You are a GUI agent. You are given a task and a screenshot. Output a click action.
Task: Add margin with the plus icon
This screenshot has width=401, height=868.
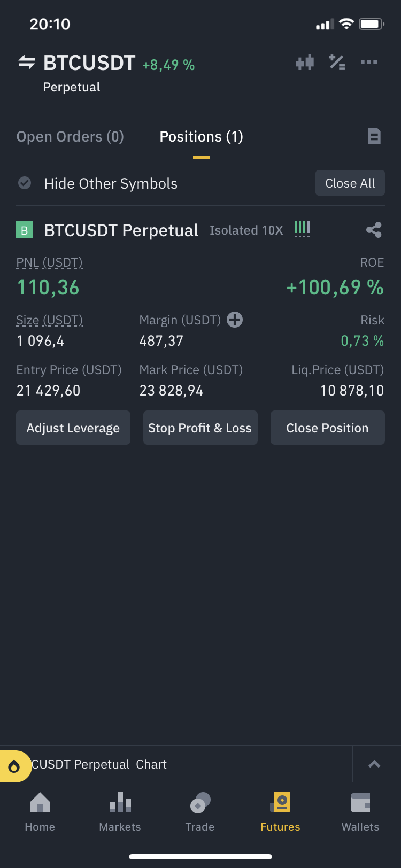click(x=235, y=320)
